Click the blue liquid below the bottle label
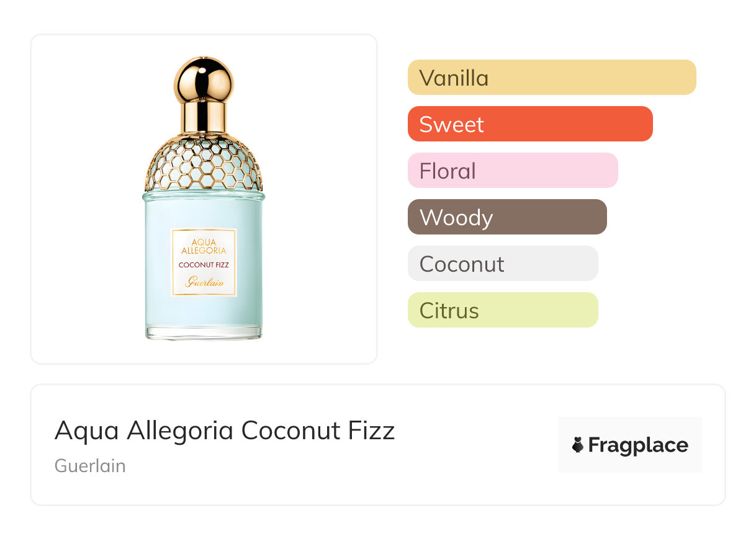The height and width of the screenshot is (536, 756). click(204, 312)
